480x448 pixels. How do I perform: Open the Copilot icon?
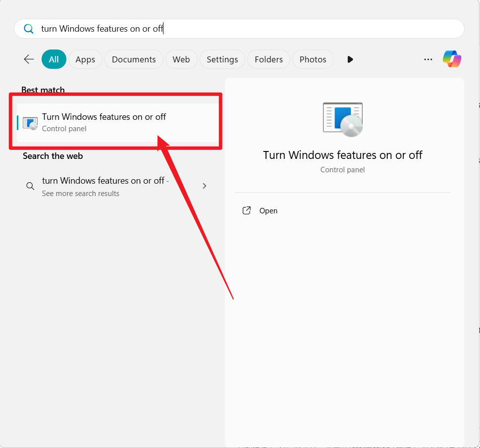tap(452, 59)
